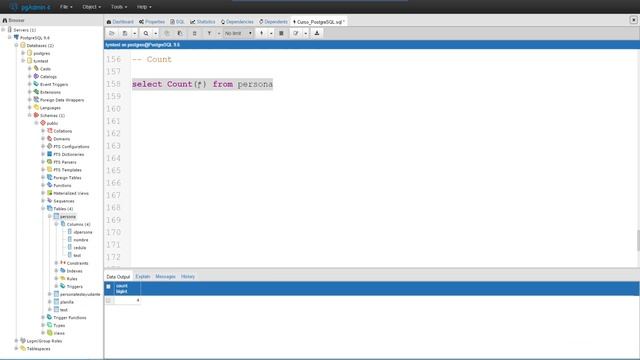The image size is (640, 360).
Task: Open the File menu
Action: pyautogui.click(x=66, y=7)
